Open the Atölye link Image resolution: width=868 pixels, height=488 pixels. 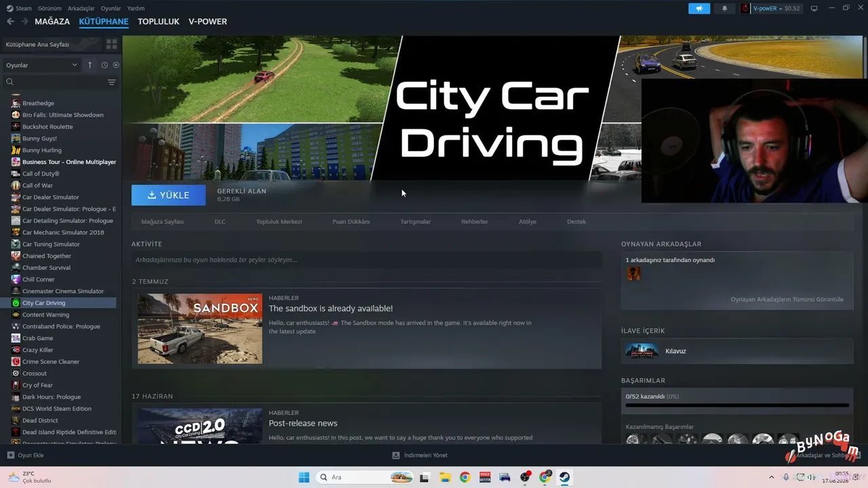point(528,222)
